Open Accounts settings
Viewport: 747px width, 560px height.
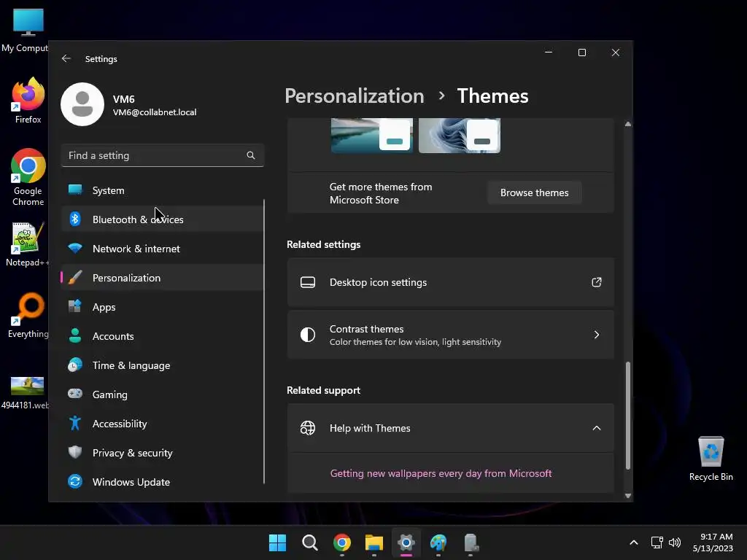tap(163, 336)
